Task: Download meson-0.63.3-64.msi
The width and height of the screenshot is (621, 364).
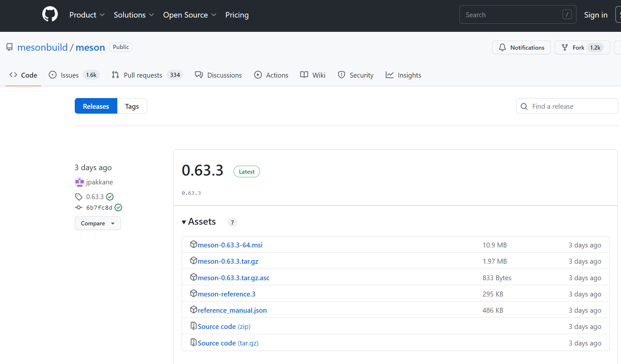Action: [230, 245]
